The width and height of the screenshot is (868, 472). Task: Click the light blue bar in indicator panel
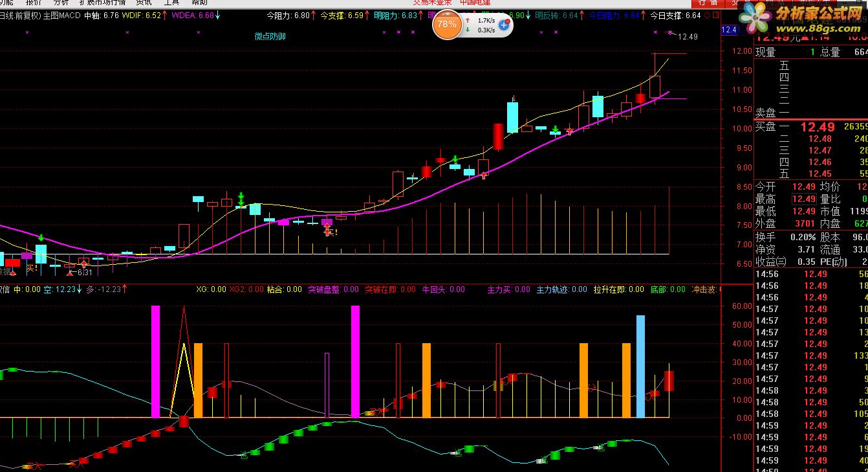coord(640,366)
